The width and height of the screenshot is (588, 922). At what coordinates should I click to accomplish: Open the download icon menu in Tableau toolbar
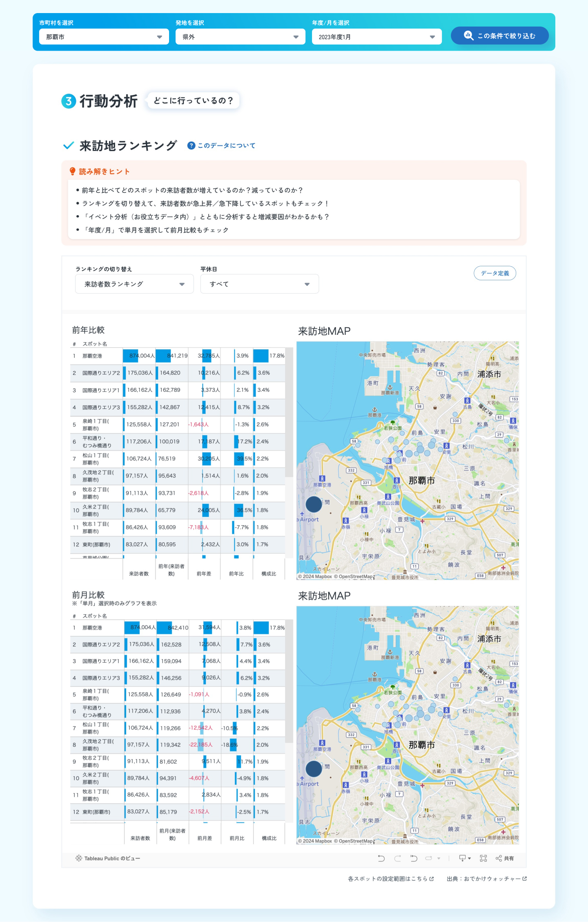[x=465, y=858]
